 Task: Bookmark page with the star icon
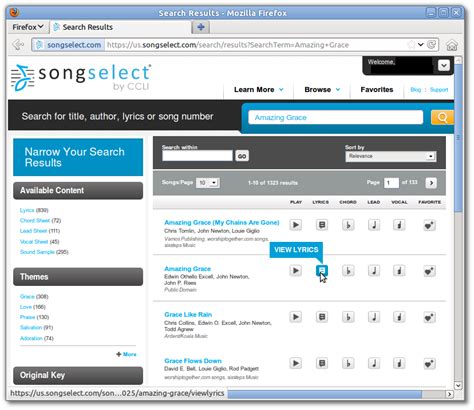(x=412, y=44)
